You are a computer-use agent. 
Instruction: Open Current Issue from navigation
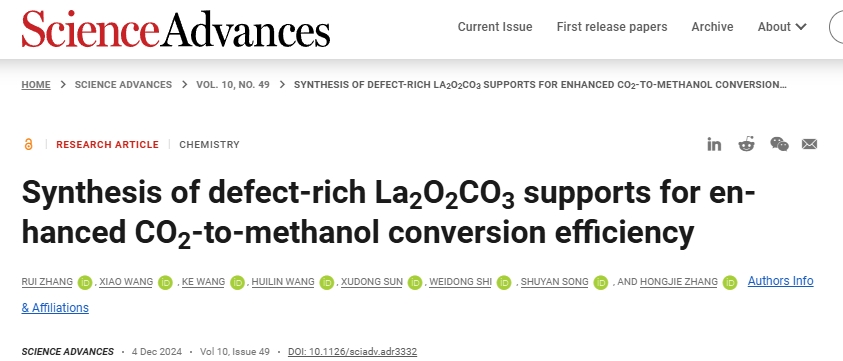(x=495, y=27)
